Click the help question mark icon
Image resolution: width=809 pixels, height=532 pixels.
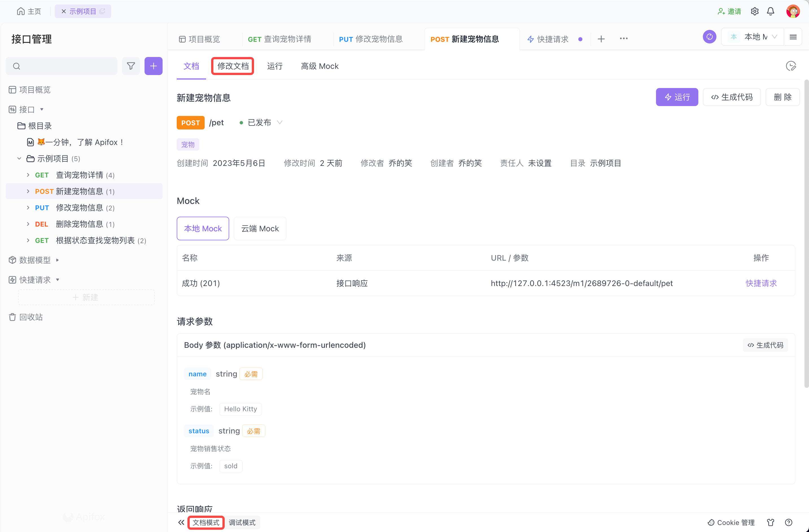[788, 522]
